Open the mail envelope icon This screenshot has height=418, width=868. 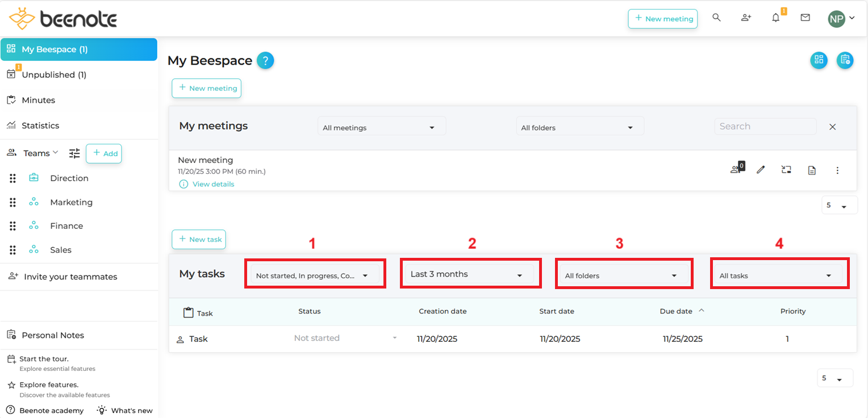tap(805, 18)
